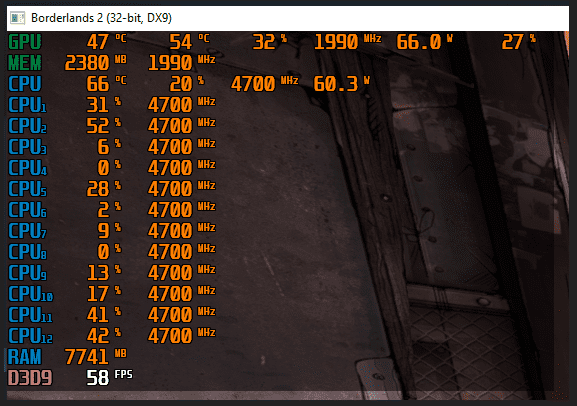Select CPU2 usage value "52 %"
The width and height of the screenshot is (577, 406).
pos(104,126)
